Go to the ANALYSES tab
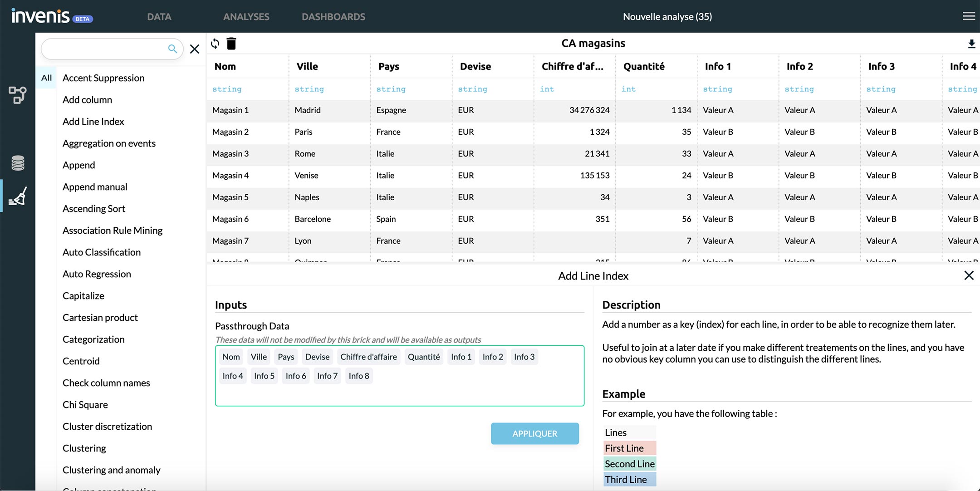 coord(246,17)
